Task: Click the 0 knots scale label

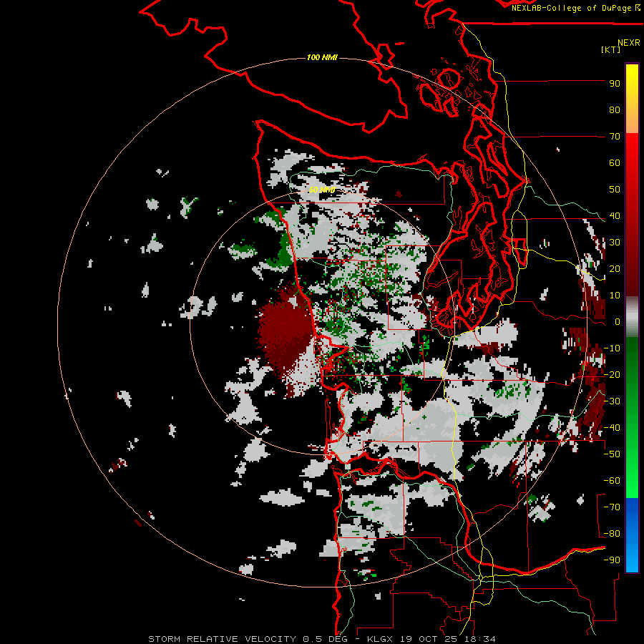Action: point(618,322)
